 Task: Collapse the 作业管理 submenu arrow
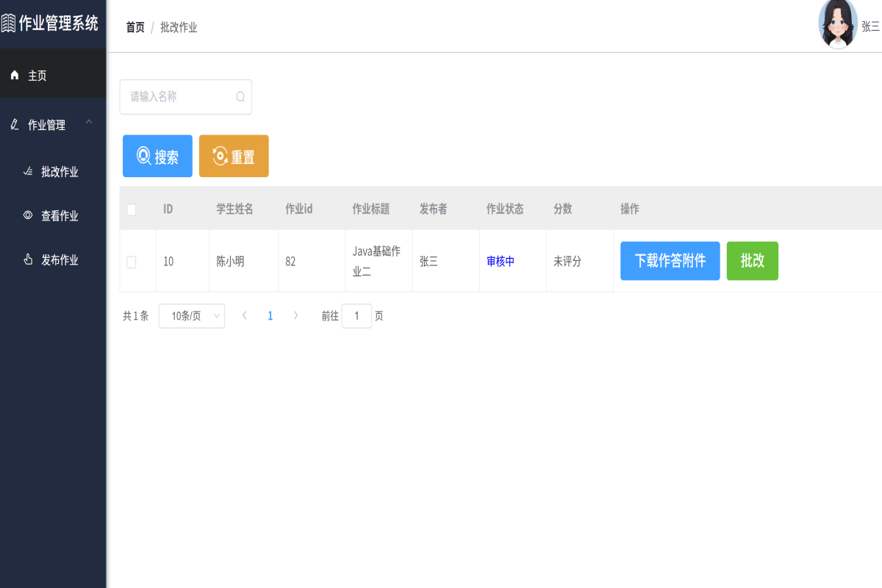click(89, 122)
